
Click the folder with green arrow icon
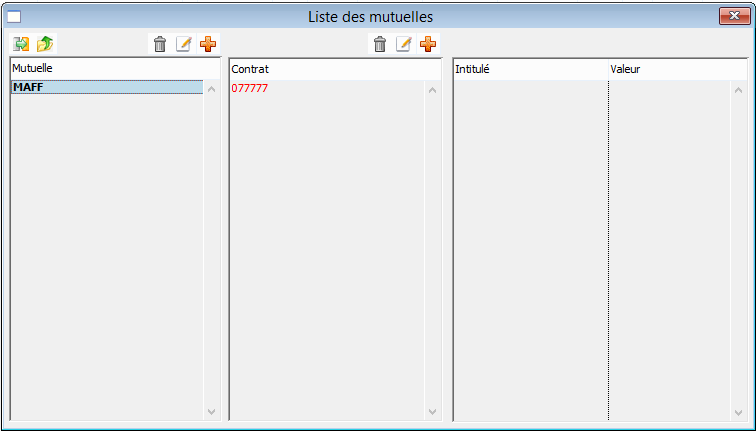[45, 44]
